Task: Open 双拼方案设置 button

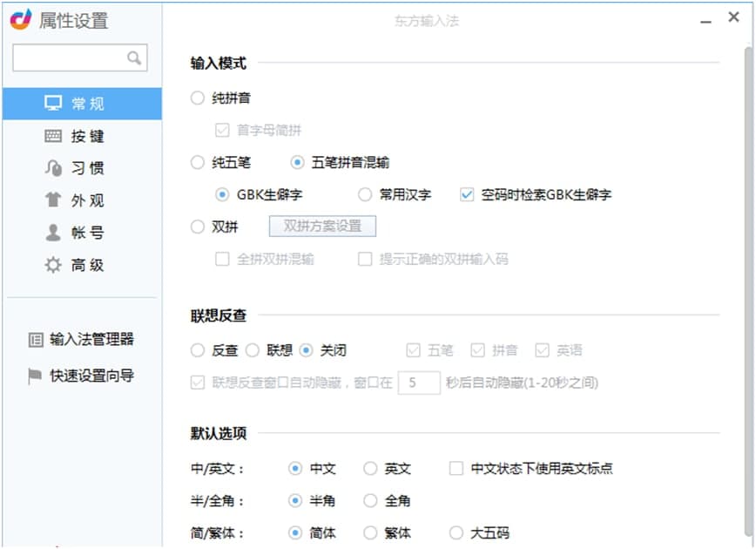Action: [322, 227]
